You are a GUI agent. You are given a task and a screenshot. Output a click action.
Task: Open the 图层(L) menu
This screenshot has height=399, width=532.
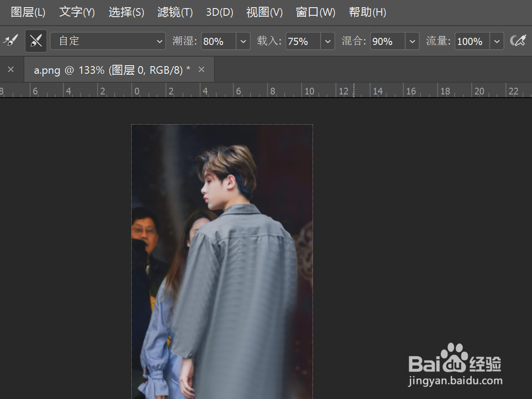pos(28,12)
